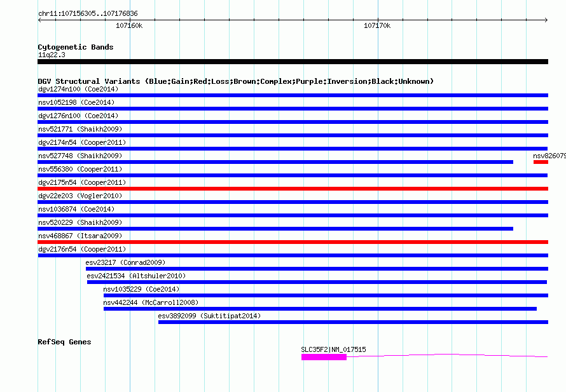Select the nsv1052198 (Coe2014) variant label

[x=76, y=102]
